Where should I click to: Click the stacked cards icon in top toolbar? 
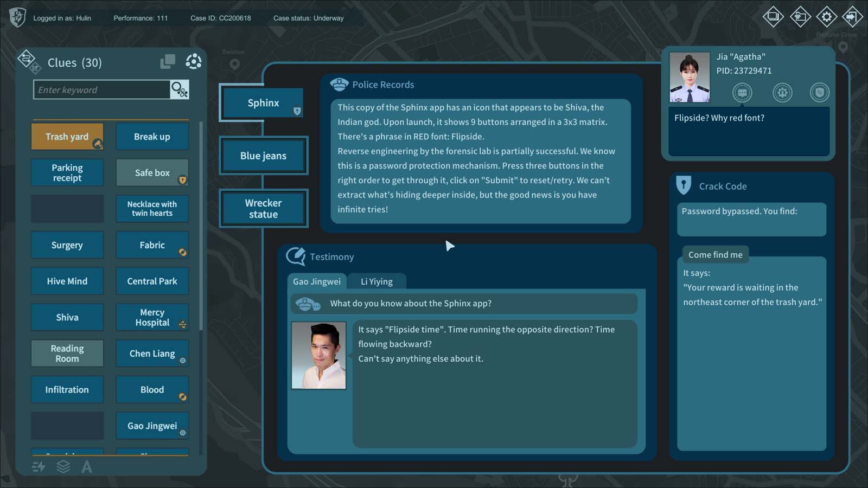tap(774, 17)
